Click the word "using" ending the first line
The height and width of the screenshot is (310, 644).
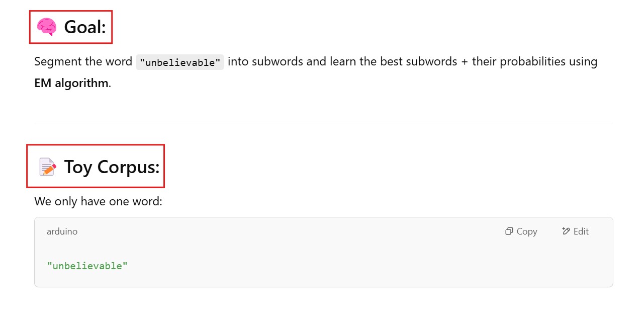584,62
